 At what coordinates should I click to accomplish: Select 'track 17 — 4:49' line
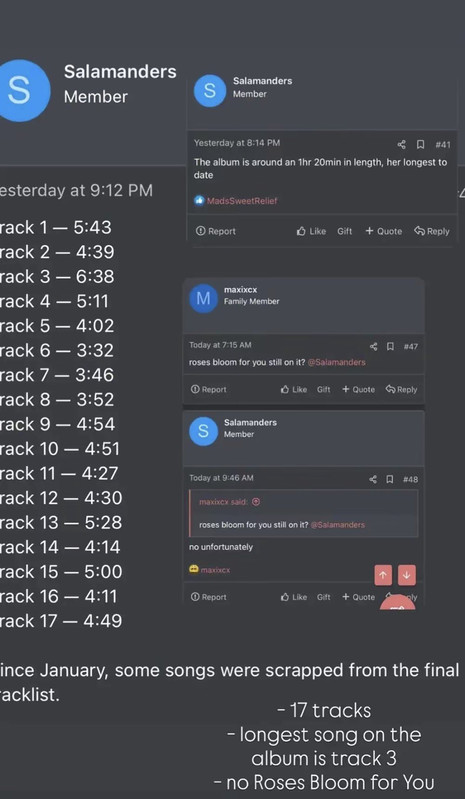click(61, 621)
